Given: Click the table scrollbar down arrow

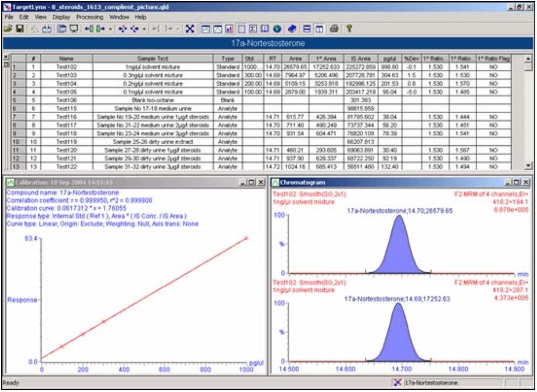Looking at the screenshot, I should point(528,166).
